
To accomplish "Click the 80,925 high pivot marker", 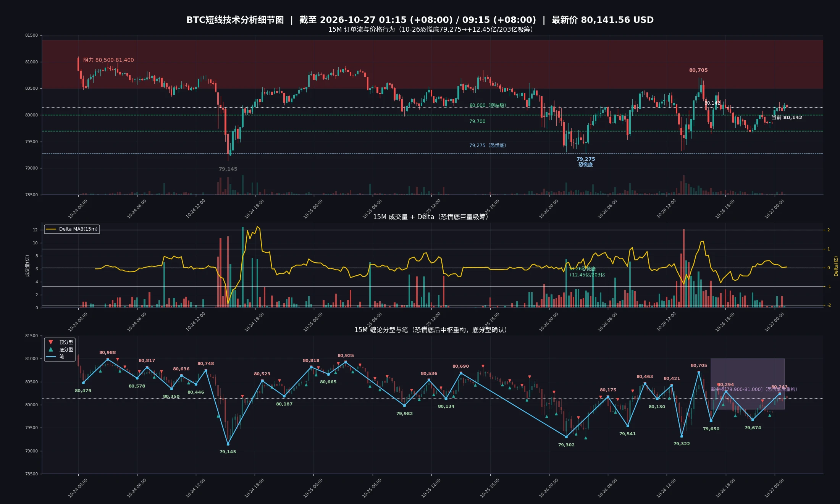I will [x=346, y=362].
